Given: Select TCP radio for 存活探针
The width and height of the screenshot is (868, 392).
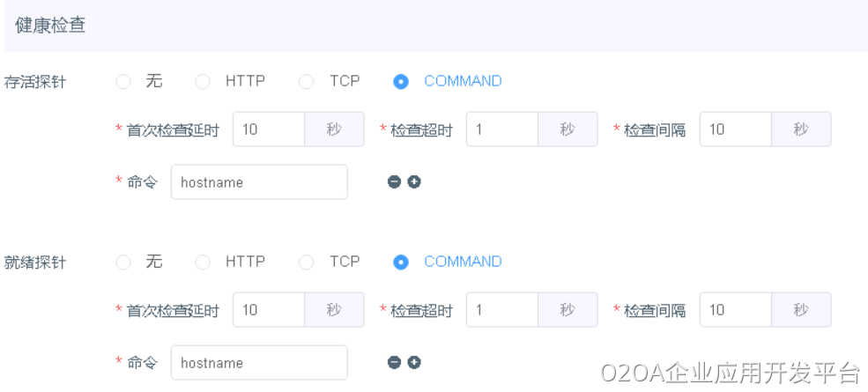Looking at the screenshot, I should tap(307, 82).
